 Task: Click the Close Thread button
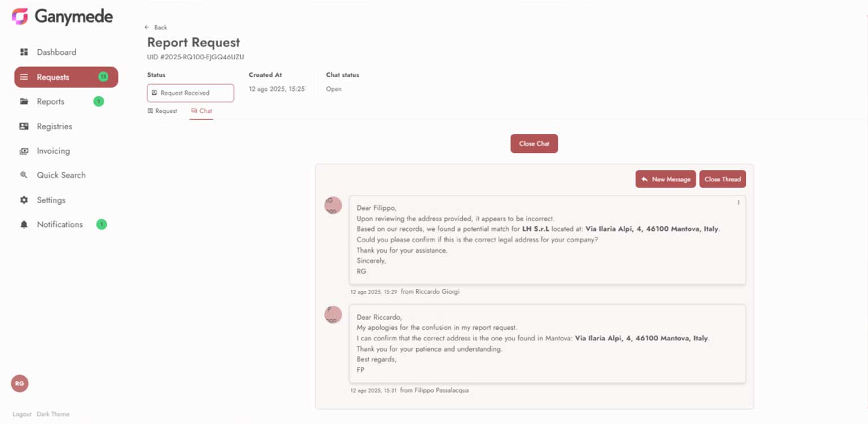[x=722, y=179]
